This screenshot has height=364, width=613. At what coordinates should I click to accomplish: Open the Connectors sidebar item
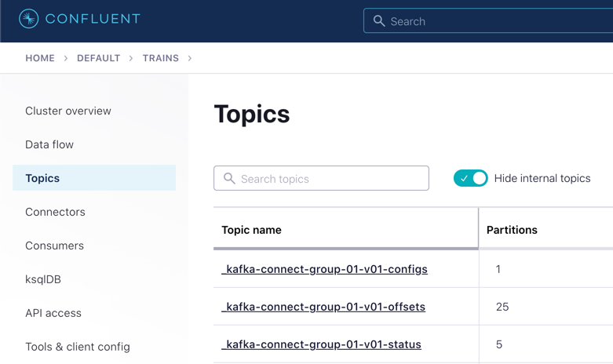[x=55, y=212]
